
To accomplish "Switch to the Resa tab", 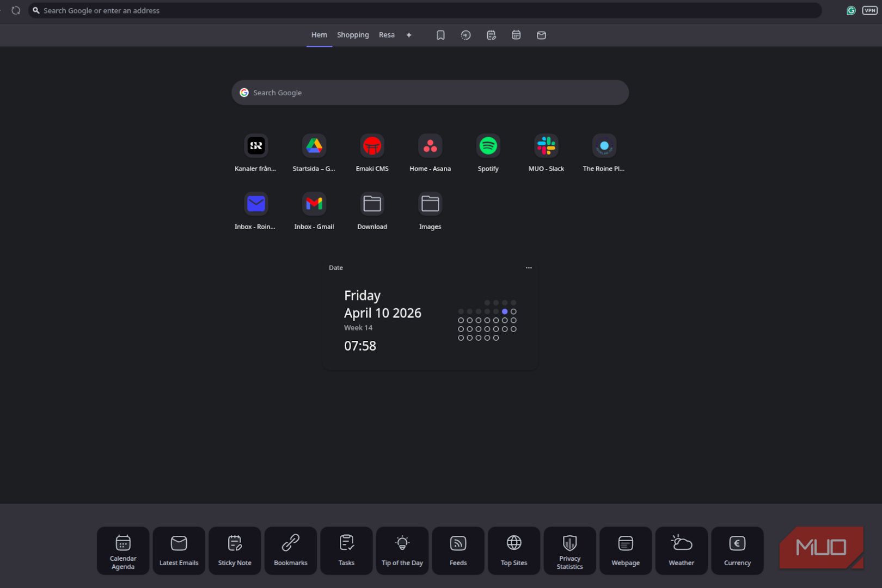I will (387, 35).
